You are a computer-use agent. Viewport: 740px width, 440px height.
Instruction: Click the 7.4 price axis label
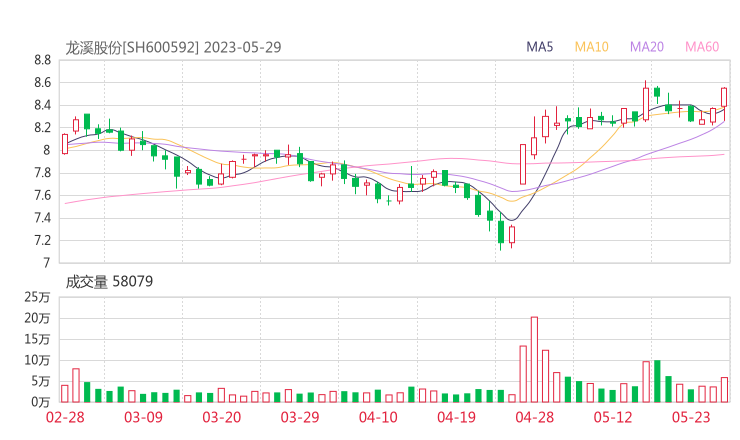(42, 218)
